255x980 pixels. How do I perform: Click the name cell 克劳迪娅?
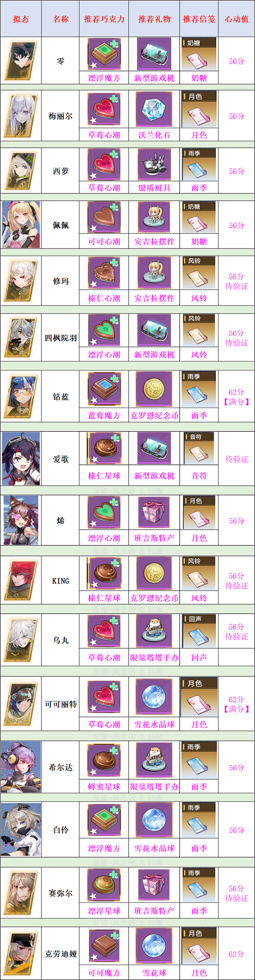(60, 954)
